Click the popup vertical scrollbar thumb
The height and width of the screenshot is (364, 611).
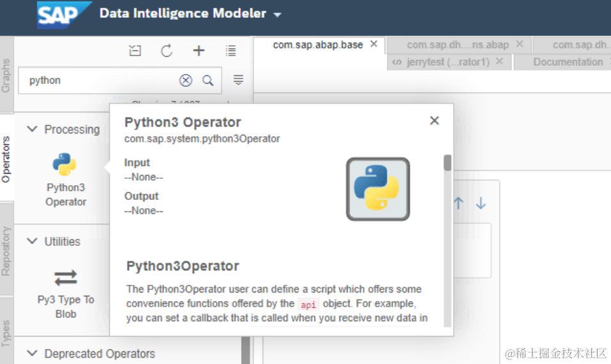[447, 163]
